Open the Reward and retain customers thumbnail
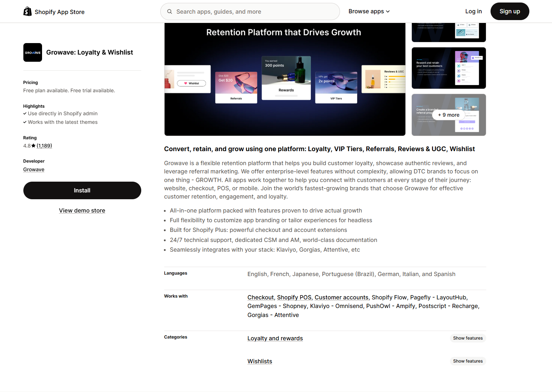Screen dimensions: 552x392 pyautogui.click(x=448, y=68)
